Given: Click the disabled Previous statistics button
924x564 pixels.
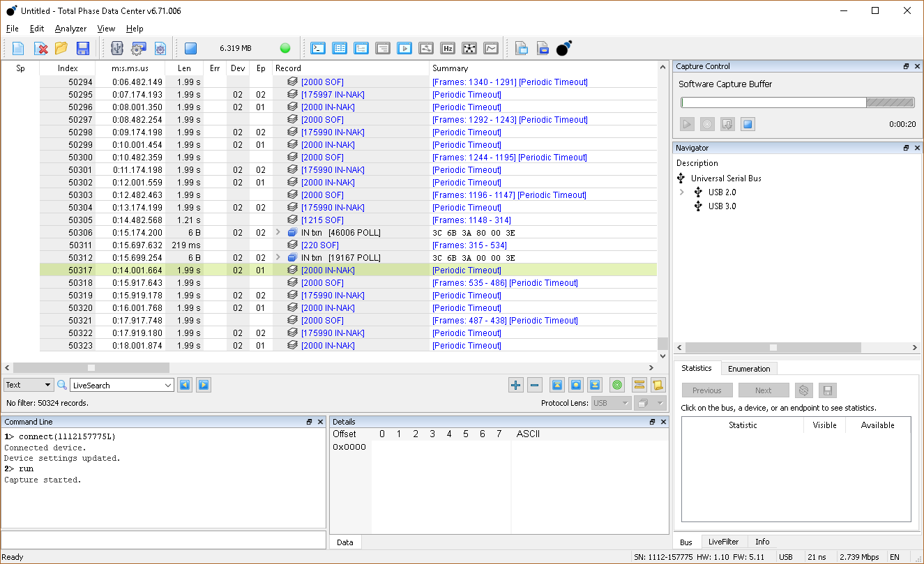Looking at the screenshot, I should [707, 390].
